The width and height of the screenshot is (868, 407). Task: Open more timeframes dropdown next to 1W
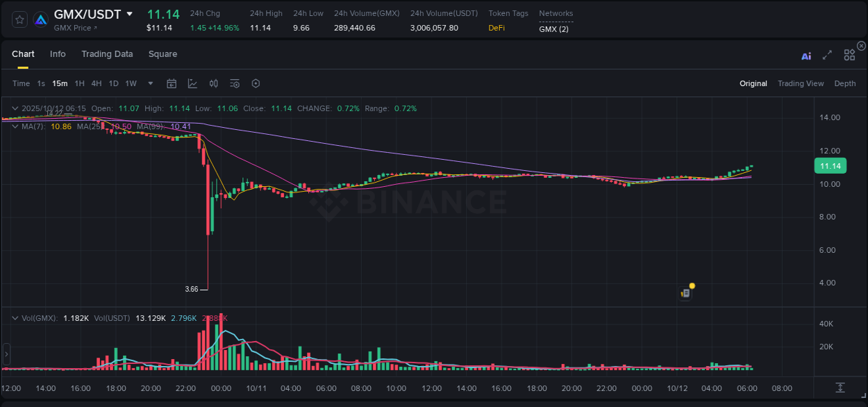[x=149, y=83]
